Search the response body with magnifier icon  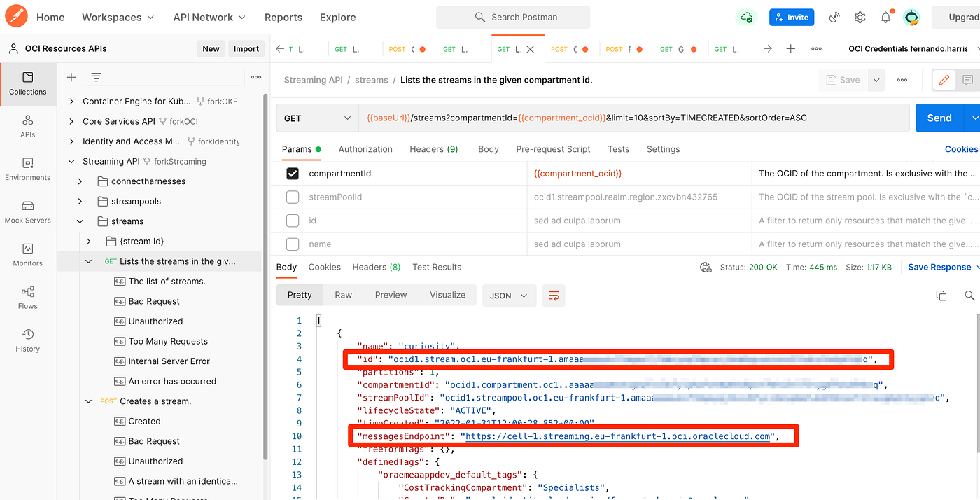(x=969, y=296)
